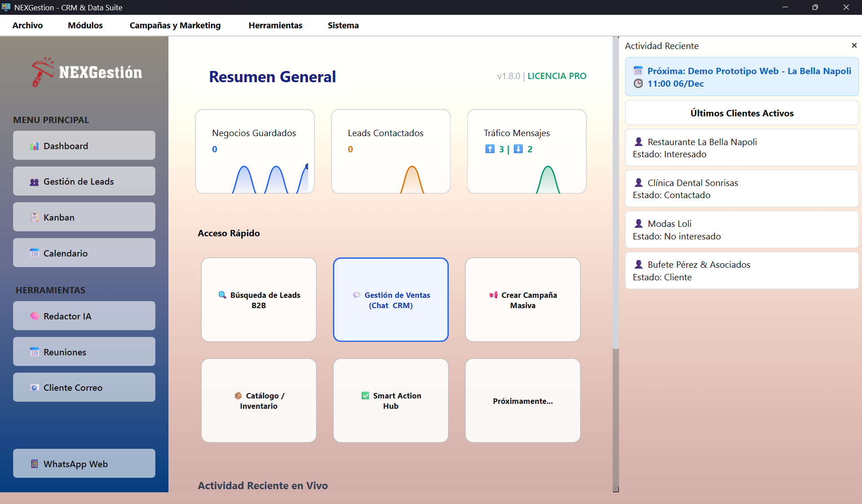Click the NEXGestión logo in sidebar

87,72
